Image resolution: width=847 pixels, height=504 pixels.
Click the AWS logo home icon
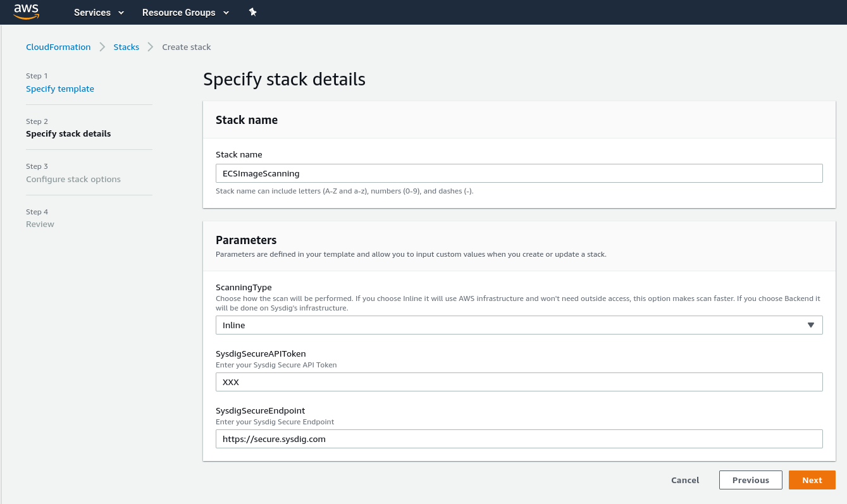point(26,12)
